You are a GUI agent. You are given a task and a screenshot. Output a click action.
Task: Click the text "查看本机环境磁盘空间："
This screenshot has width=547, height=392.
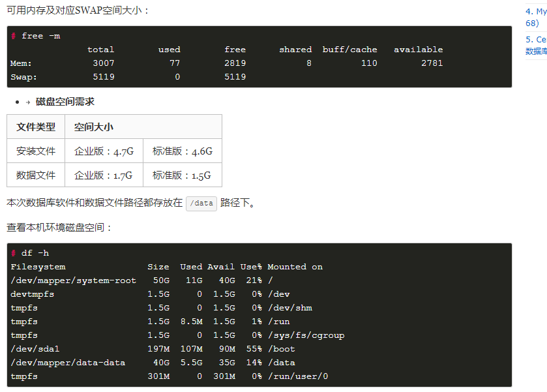pos(59,228)
